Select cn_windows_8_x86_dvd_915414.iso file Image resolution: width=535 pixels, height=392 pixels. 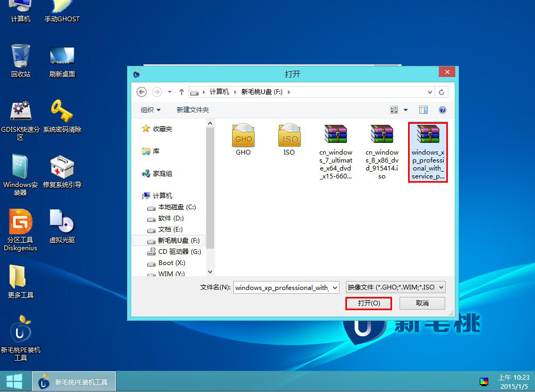click(382, 152)
